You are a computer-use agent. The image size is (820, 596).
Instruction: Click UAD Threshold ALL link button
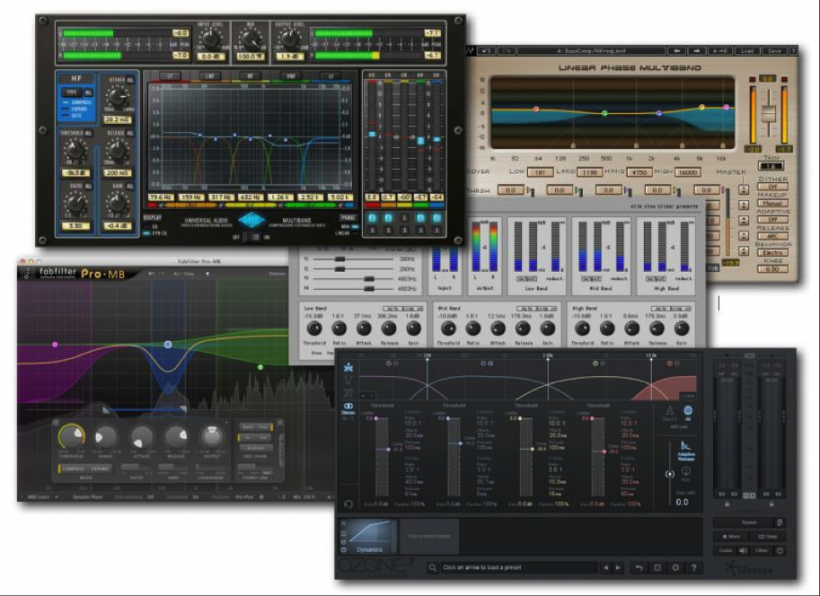click(x=88, y=133)
